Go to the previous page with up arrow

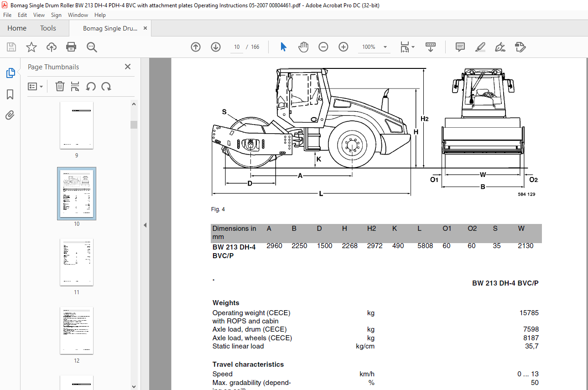click(x=196, y=47)
